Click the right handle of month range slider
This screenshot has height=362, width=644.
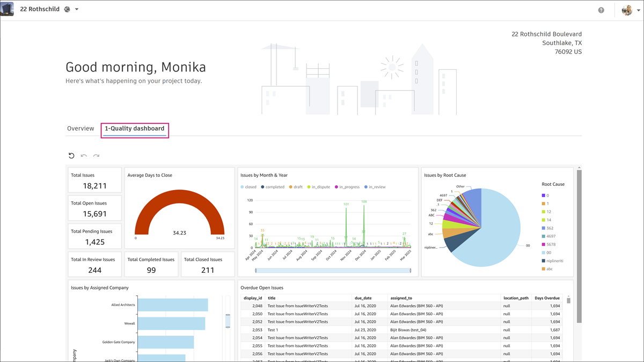pos(411,271)
